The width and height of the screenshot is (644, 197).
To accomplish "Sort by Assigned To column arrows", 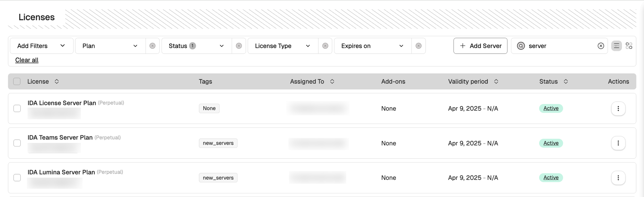I will pos(332,82).
